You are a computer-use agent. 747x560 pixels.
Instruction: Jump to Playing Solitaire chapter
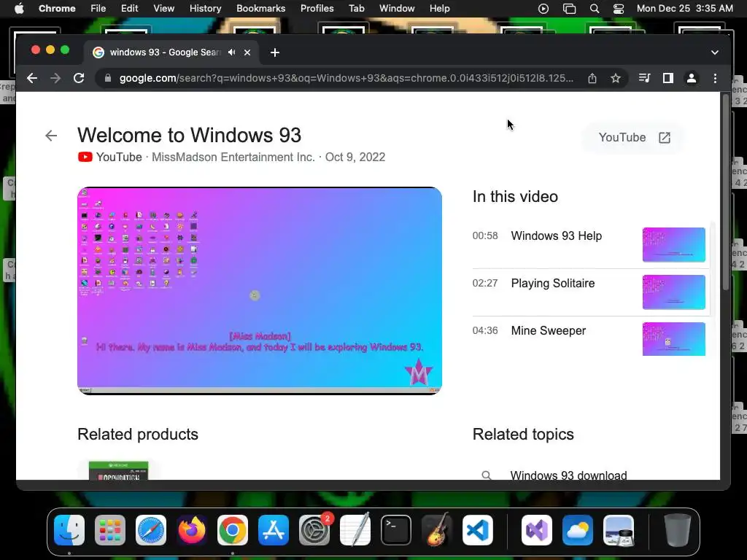(553, 284)
